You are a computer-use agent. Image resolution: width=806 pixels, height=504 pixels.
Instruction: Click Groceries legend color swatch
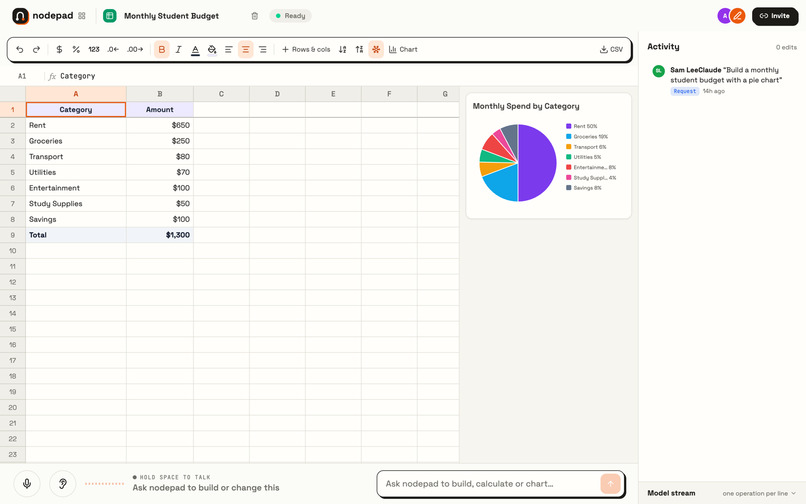click(x=569, y=136)
